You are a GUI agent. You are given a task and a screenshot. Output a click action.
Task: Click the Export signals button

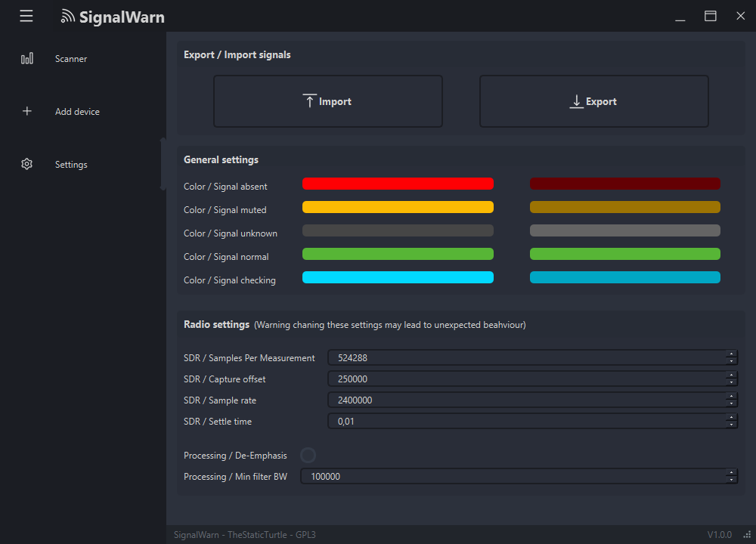click(593, 100)
